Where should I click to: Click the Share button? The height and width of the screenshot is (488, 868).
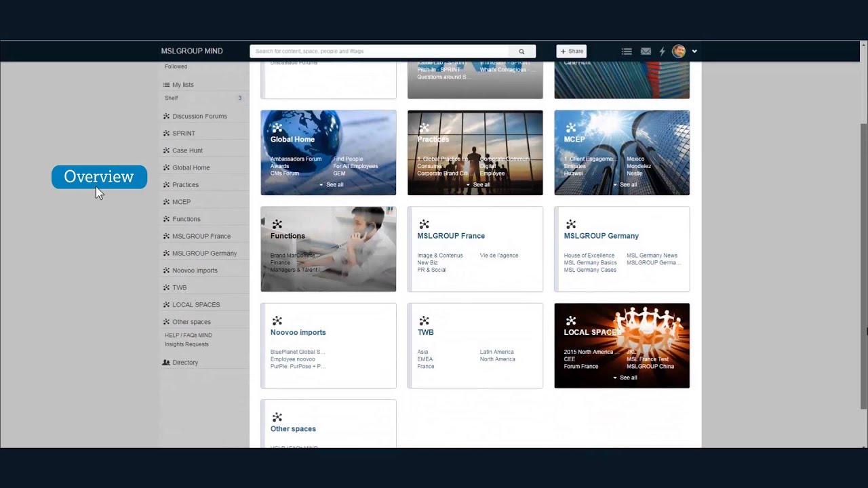pyautogui.click(x=572, y=52)
